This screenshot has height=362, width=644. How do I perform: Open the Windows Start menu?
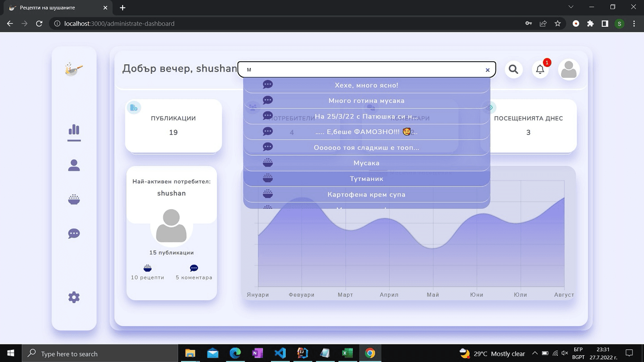pyautogui.click(x=10, y=353)
